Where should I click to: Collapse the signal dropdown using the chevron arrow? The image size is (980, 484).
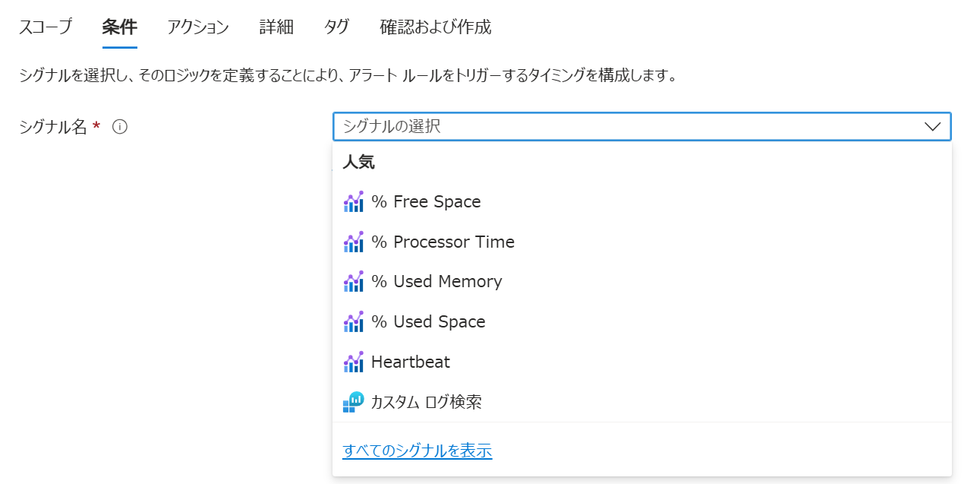pyautogui.click(x=933, y=127)
